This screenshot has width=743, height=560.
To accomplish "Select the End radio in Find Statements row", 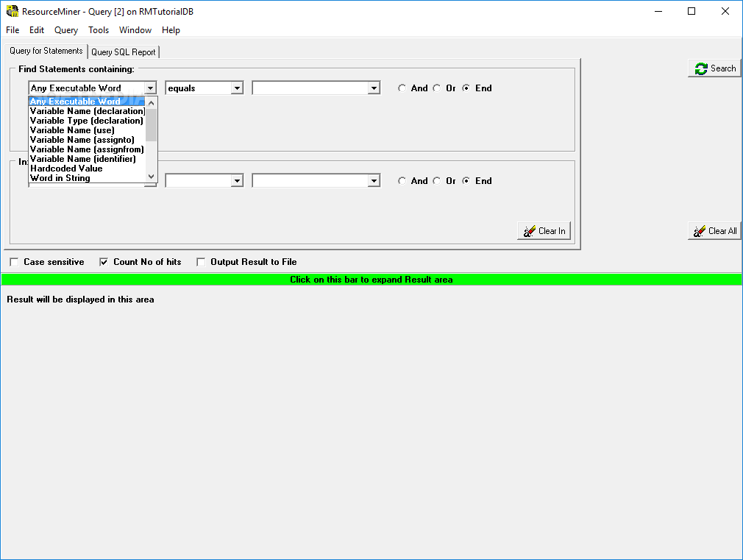I will tap(466, 88).
